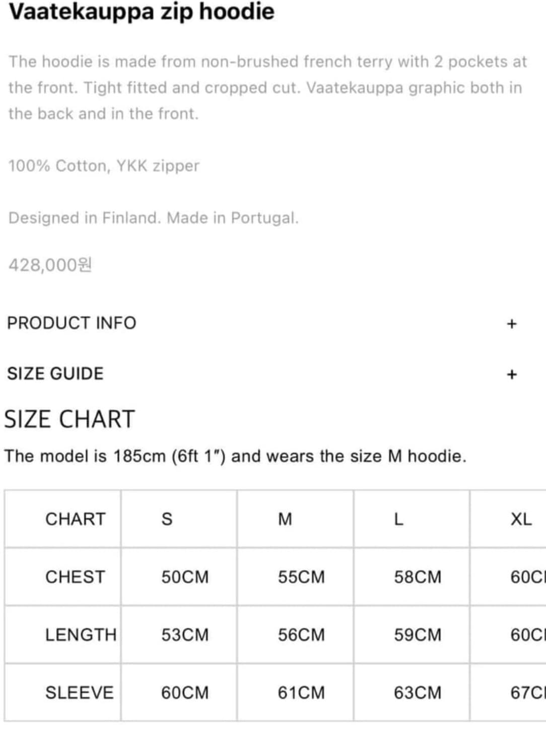
Task: Click the 55CM chest value for M
Action: coord(301,577)
